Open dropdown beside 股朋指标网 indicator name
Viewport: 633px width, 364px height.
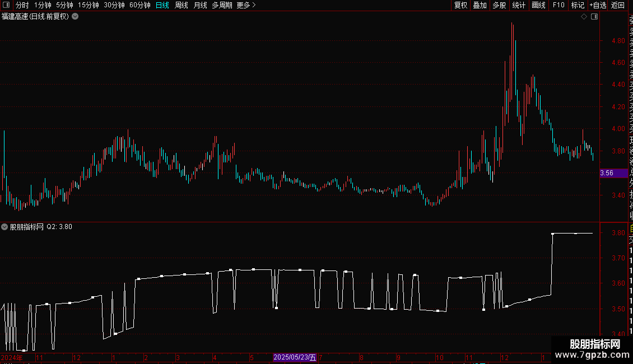pyautogui.click(x=4, y=227)
